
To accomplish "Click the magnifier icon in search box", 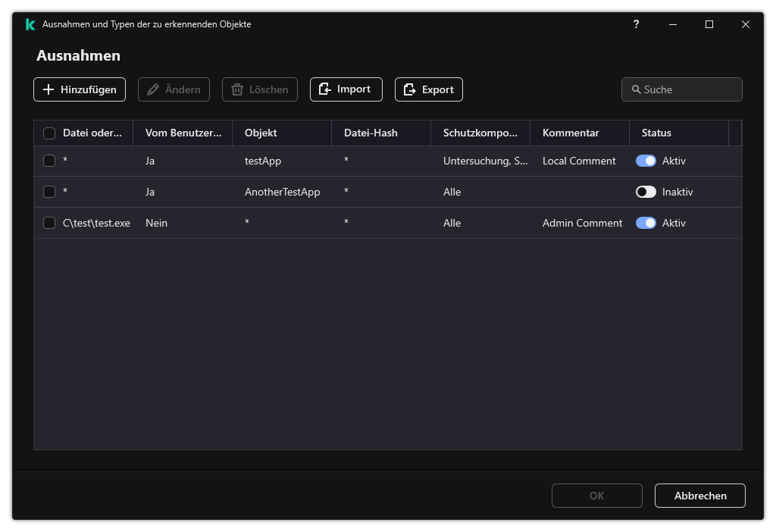I will coord(636,89).
